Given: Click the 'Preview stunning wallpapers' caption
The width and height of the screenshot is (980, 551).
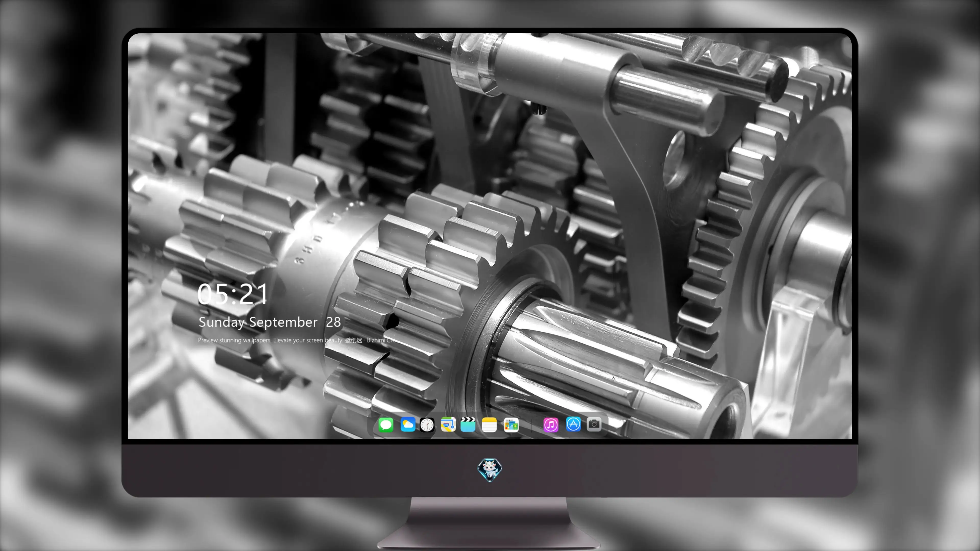Looking at the screenshot, I should (297, 340).
